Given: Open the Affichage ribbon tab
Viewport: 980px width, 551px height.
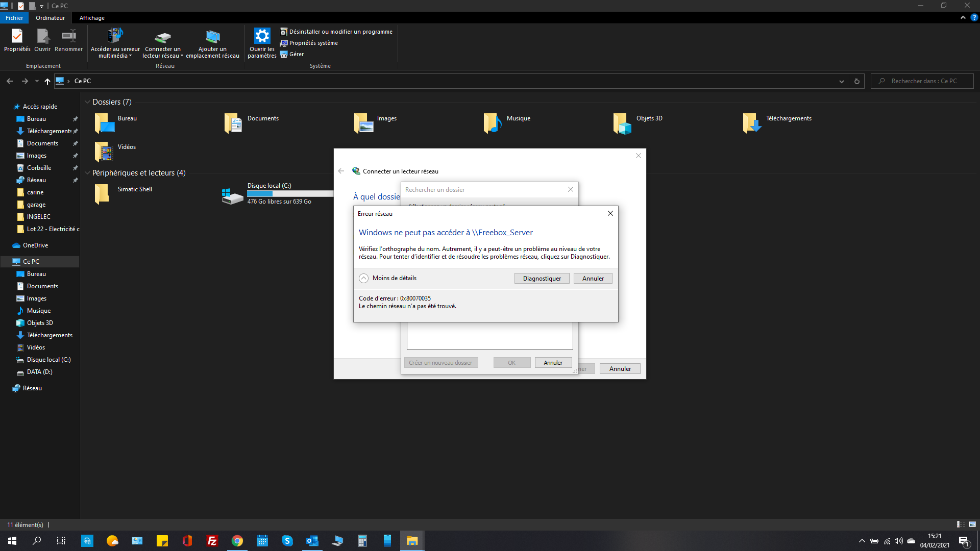Looking at the screenshot, I should [x=92, y=18].
